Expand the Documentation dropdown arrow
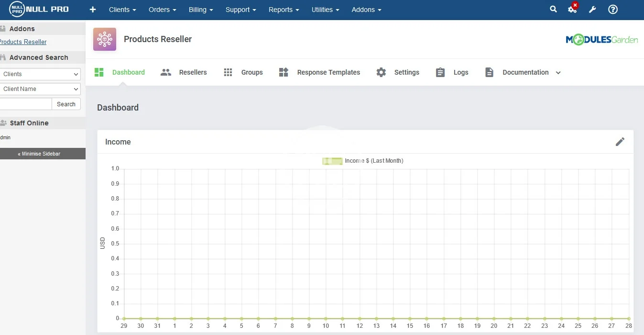This screenshot has width=644, height=335. coord(558,73)
